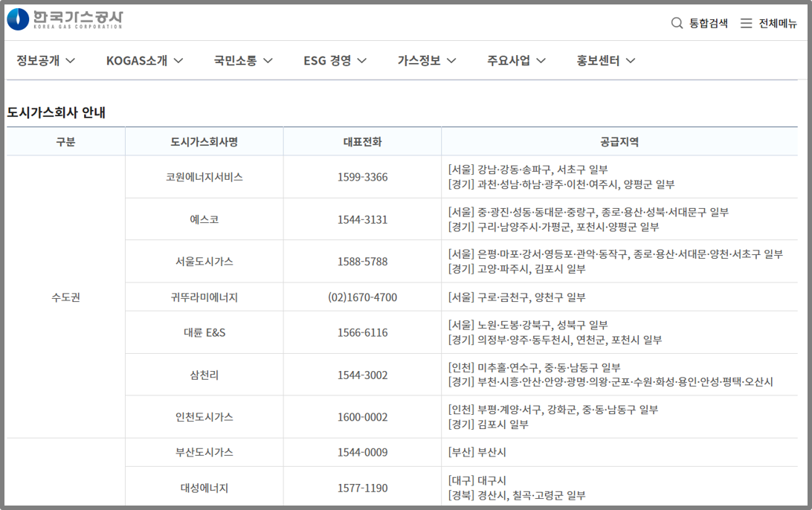Screen dimensions: 812x510
Task: Click phone number (02)1670-4700
Action: pyautogui.click(x=363, y=297)
